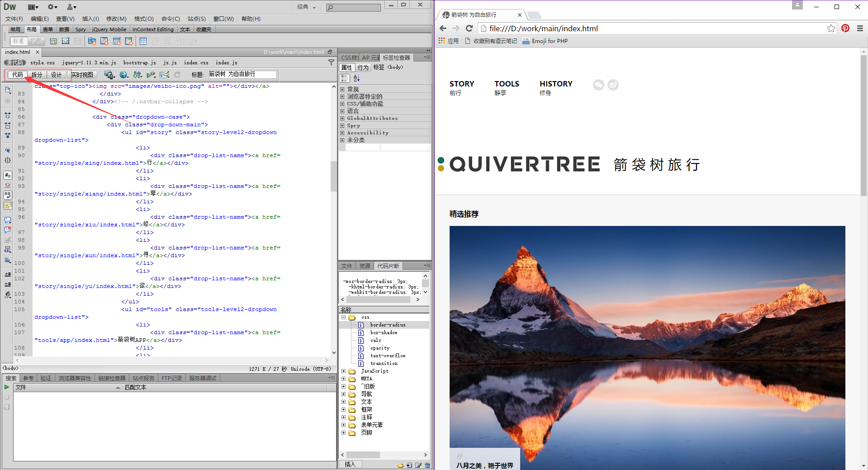The height and width of the screenshot is (470, 868).
Task: Toggle the 实时视图 live view button
Action: [x=82, y=75]
